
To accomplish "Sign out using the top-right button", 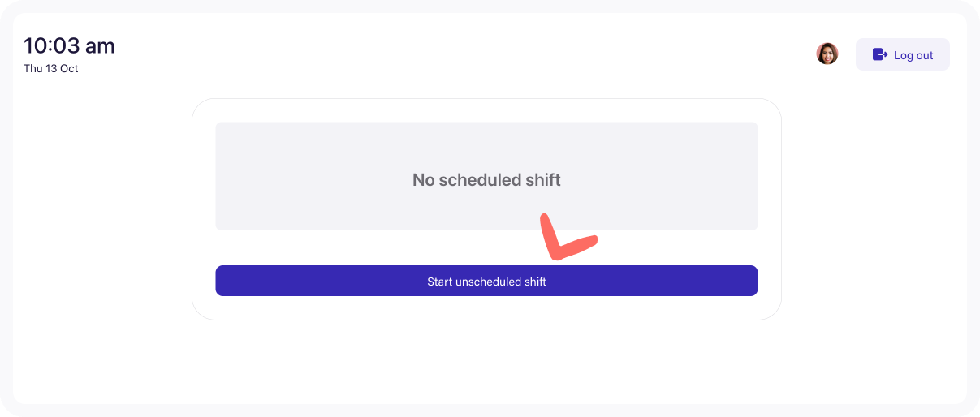I will pos(903,54).
